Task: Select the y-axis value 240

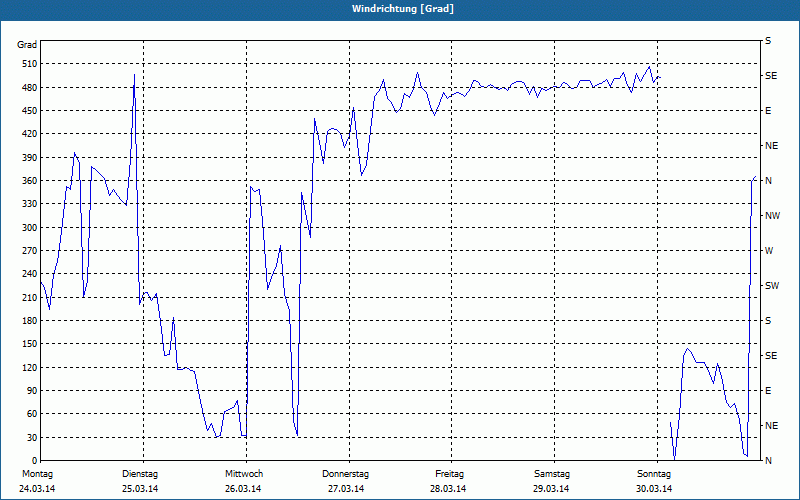Action: click(x=30, y=274)
